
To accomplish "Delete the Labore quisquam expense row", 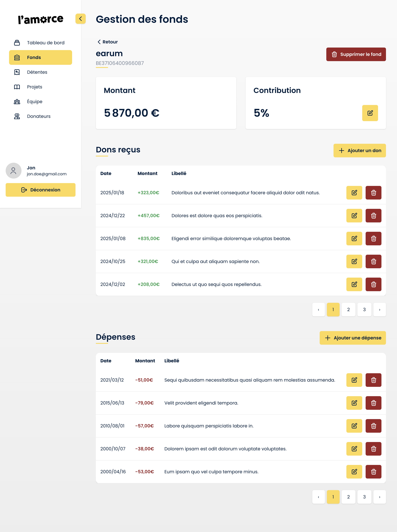I will pyautogui.click(x=373, y=426).
